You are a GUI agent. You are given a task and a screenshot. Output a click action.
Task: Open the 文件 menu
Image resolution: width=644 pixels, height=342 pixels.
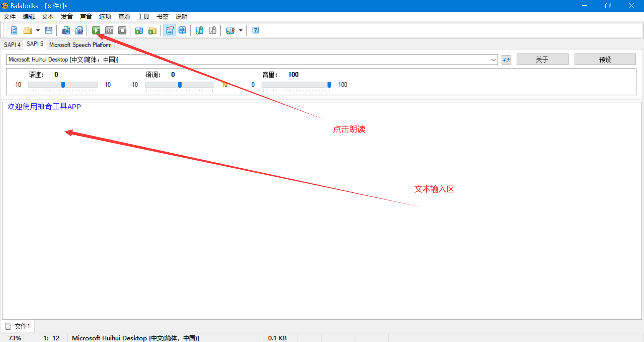(x=10, y=17)
